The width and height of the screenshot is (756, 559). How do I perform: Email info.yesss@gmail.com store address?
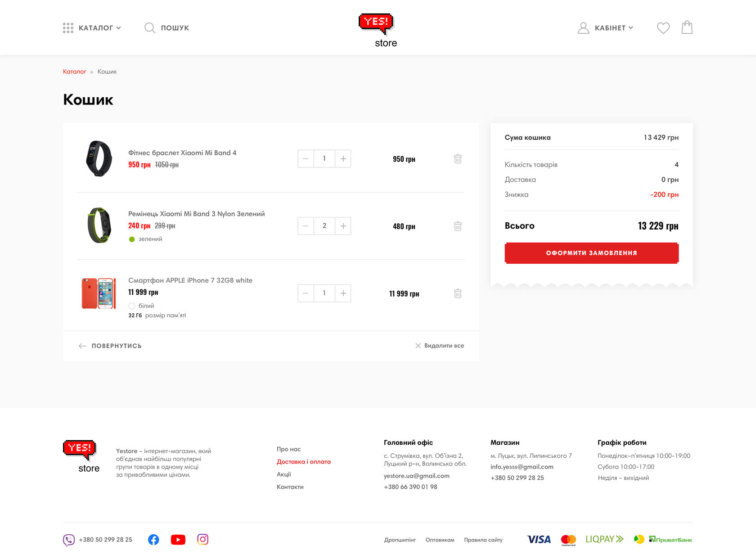coord(522,467)
